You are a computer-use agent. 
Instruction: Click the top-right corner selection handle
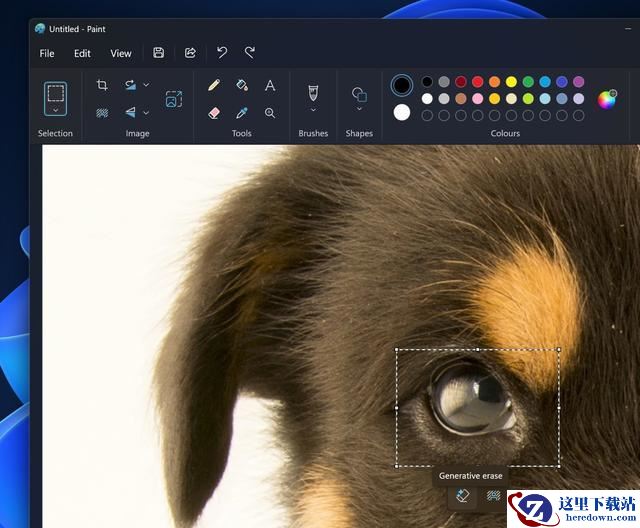click(559, 349)
